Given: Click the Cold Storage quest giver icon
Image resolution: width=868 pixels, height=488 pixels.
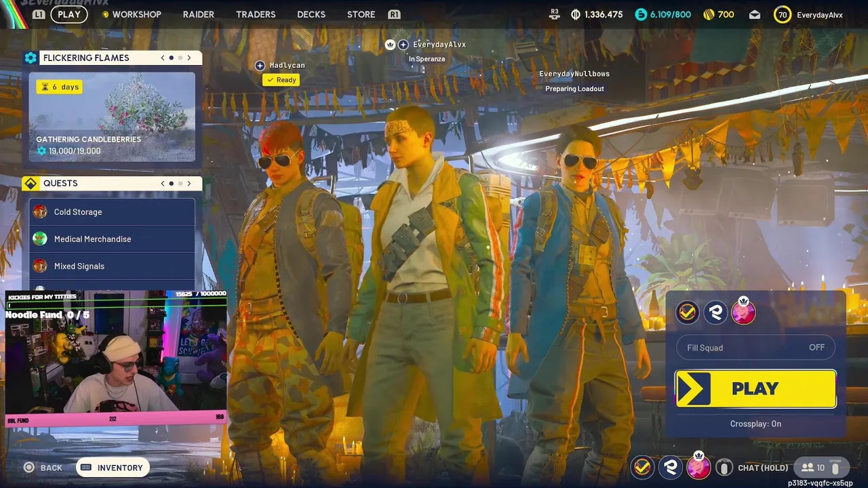Looking at the screenshot, I should tap(41, 211).
